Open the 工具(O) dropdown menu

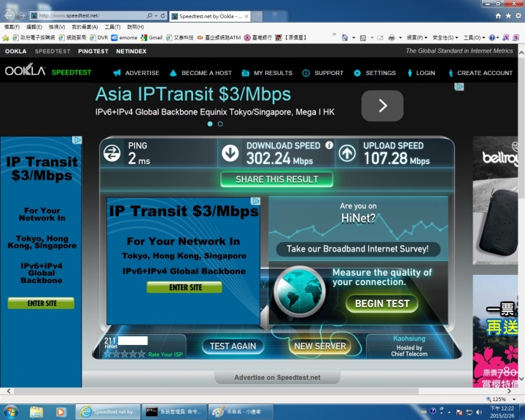point(474,38)
